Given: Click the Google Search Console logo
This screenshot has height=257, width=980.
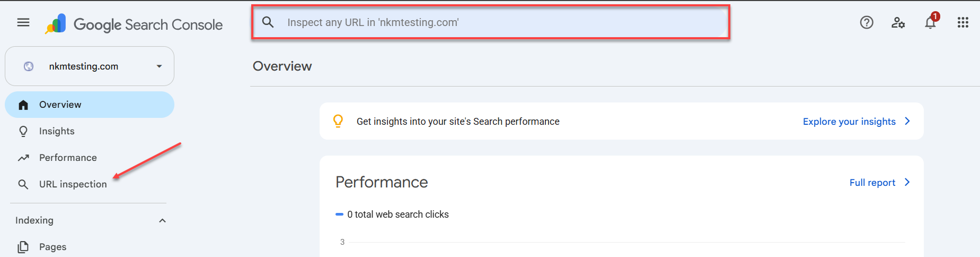Looking at the screenshot, I should coord(134,24).
